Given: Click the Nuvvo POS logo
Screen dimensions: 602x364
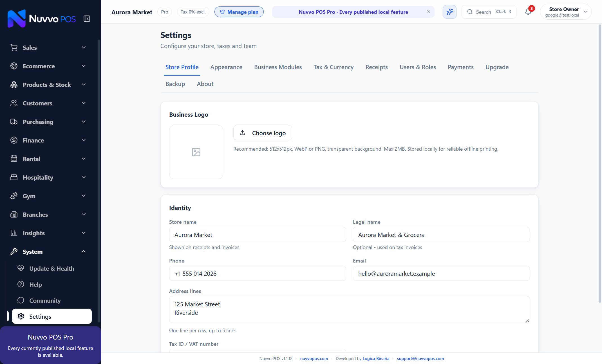Looking at the screenshot, I should click(42, 19).
